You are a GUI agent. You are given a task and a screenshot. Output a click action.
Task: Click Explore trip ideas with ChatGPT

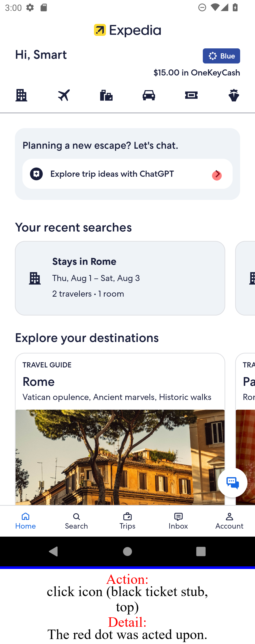coord(127,174)
